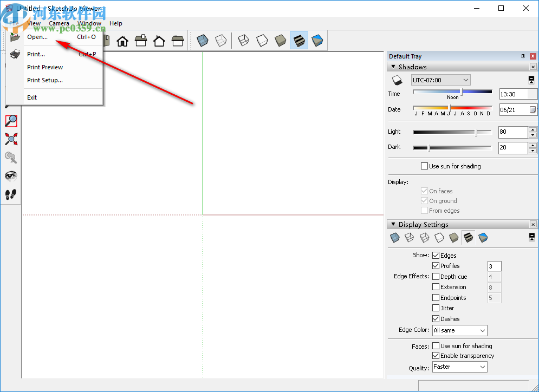Select the Look Around tool
Screen dimensions: 539x392
[11, 175]
